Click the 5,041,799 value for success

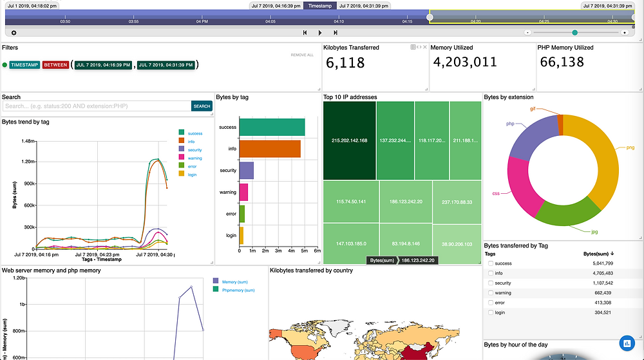point(603,263)
